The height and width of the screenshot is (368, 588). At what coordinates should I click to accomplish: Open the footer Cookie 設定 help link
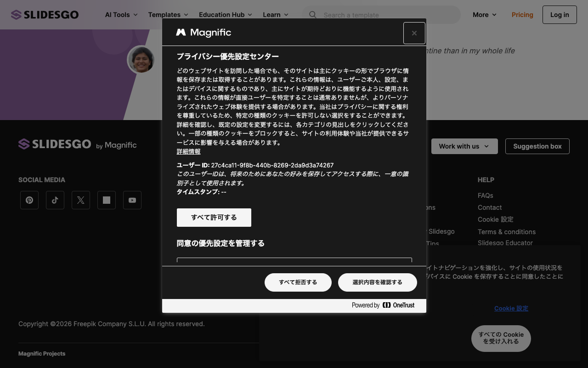click(496, 219)
